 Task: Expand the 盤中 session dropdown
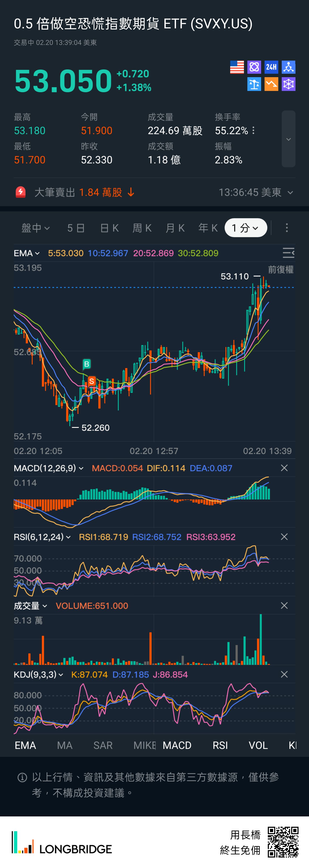36,228
